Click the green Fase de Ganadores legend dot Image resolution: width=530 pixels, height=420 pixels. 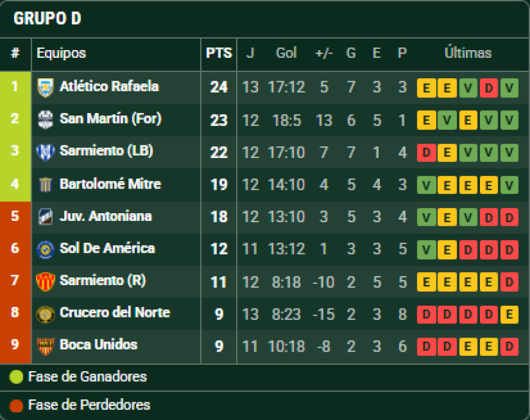click(x=16, y=377)
